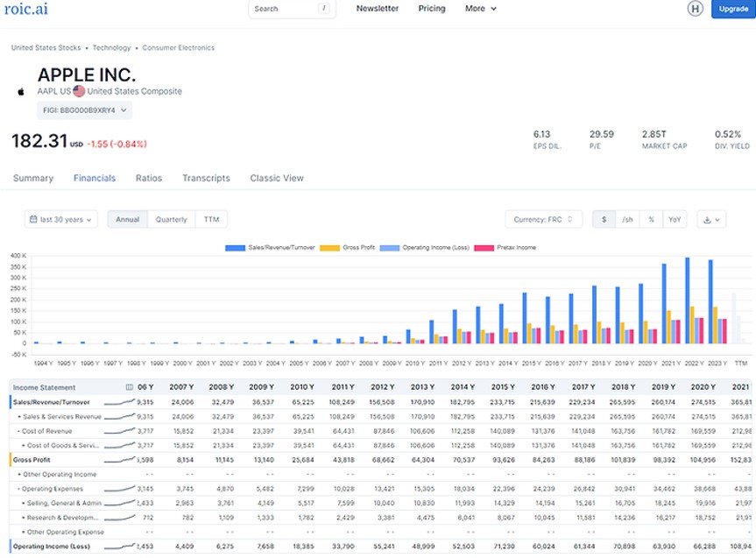
Task: Click the sparkline for Operating Income (Loss) row
Action: [119, 547]
